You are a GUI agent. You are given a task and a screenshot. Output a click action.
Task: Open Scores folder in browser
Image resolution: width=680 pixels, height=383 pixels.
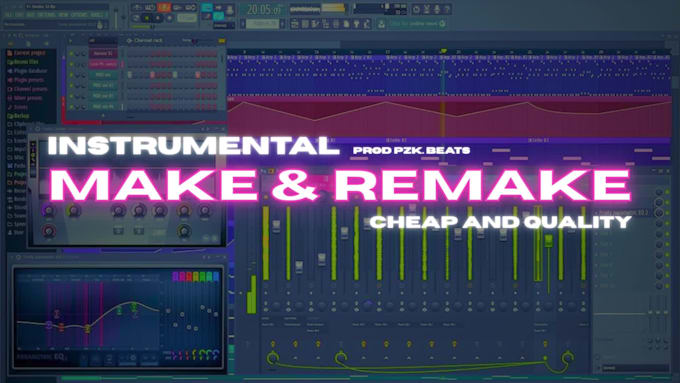coord(17,107)
